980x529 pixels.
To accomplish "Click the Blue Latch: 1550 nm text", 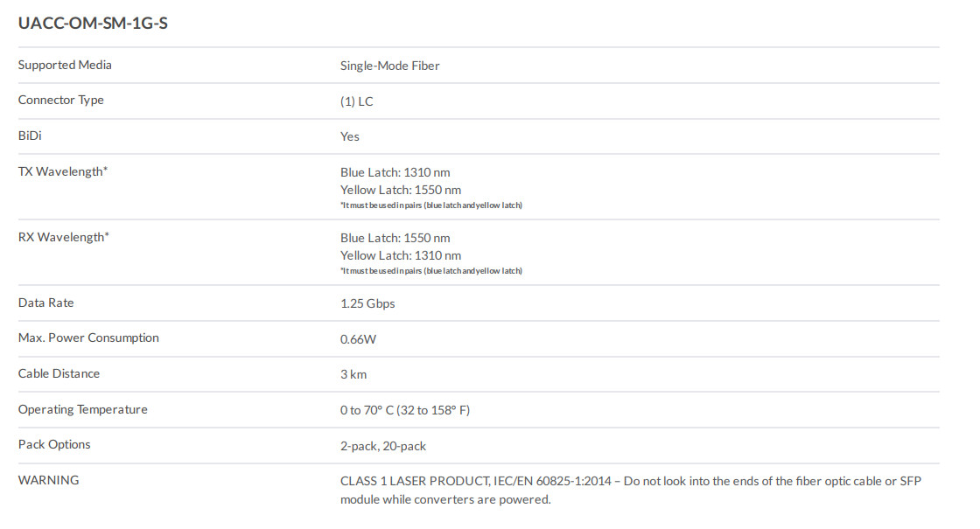I will tap(395, 238).
